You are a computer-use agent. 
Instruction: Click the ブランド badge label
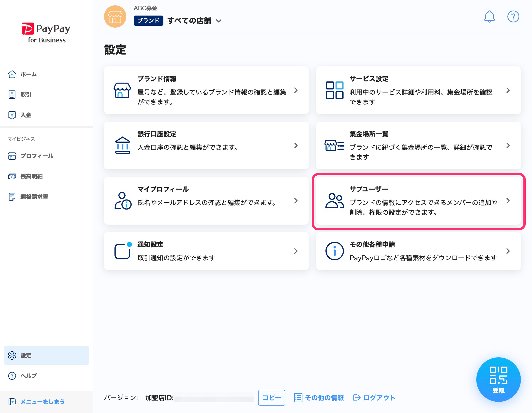coord(148,21)
